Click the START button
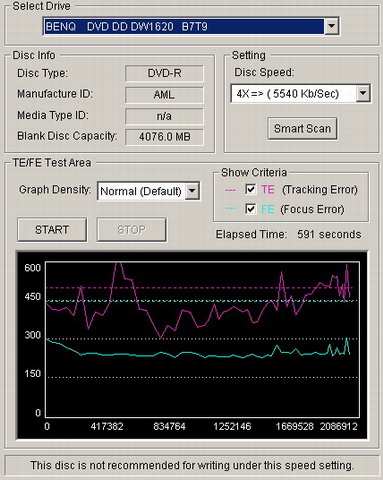383x480 pixels. (x=52, y=230)
